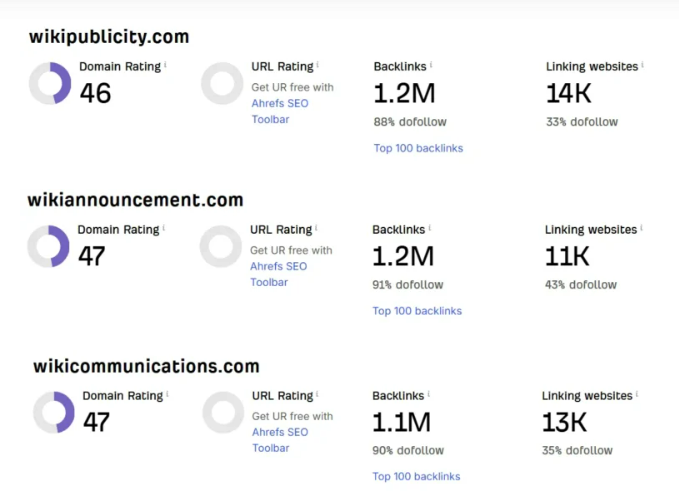Click the wikiannouncement.com Domain Rating donut chart
This screenshot has width=679, height=500.
pos(48,246)
